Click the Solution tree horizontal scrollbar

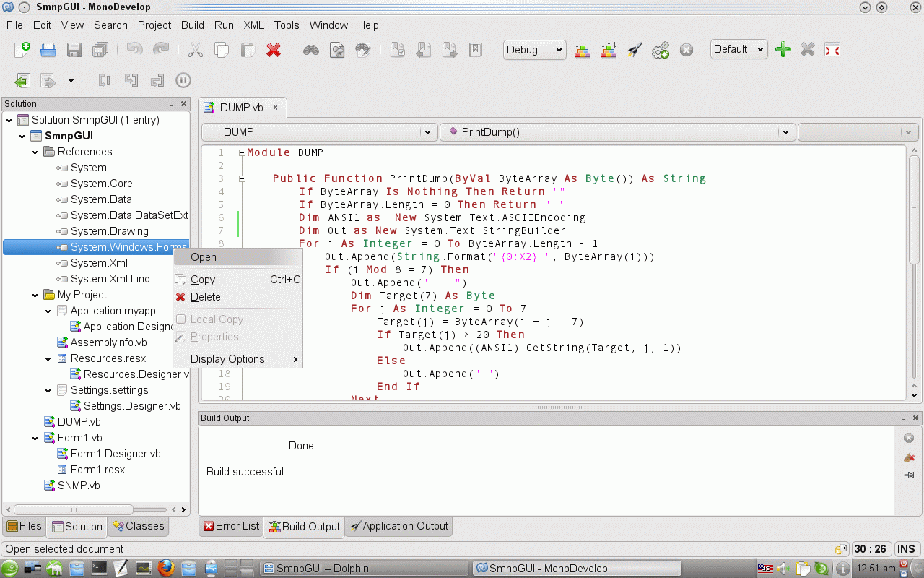click(x=72, y=509)
